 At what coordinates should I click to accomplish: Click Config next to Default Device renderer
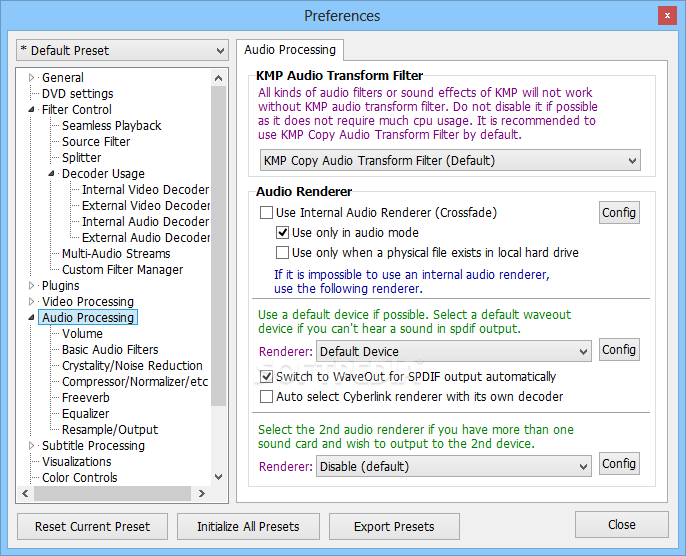tap(619, 350)
